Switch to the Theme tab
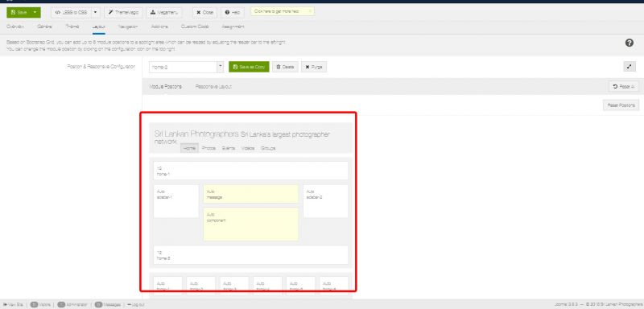The image size is (644, 309). (72, 27)
